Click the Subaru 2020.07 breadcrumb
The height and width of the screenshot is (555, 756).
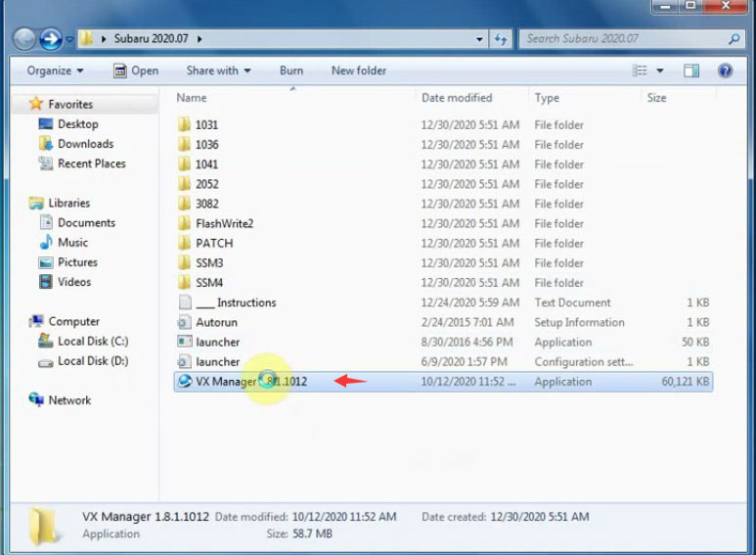tap(151, 38)
